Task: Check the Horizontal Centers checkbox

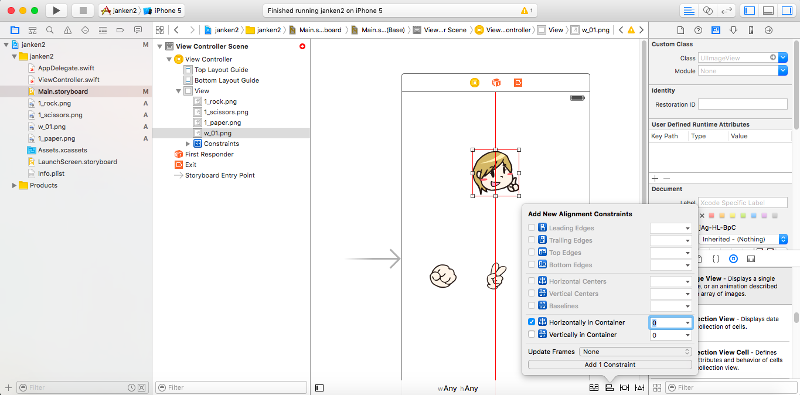Action: pos(532,281)
